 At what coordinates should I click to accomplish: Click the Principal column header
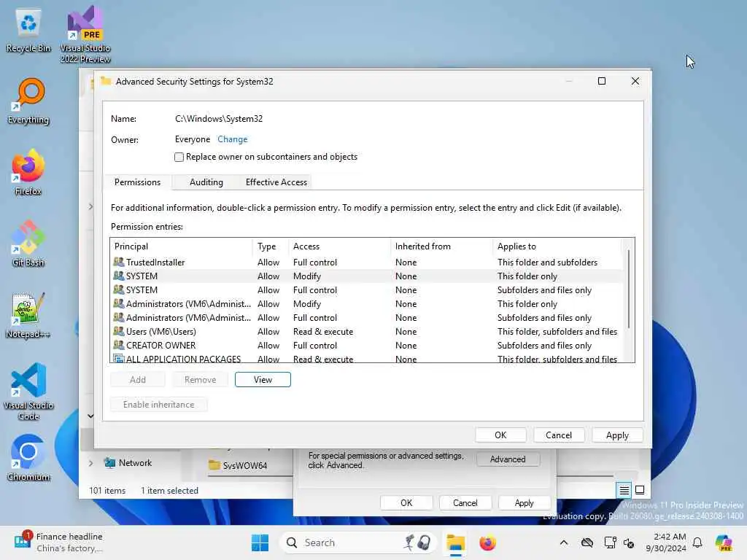click(x=181, y=246)
